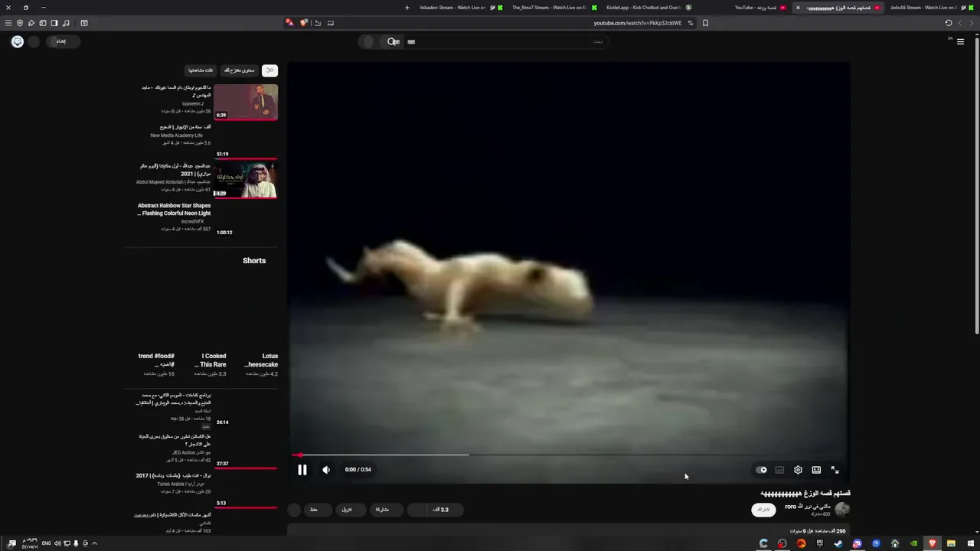This screenshot has width=980, height=551.
Task: Open subtitles/captions button in the player
Action: point(779,470)
